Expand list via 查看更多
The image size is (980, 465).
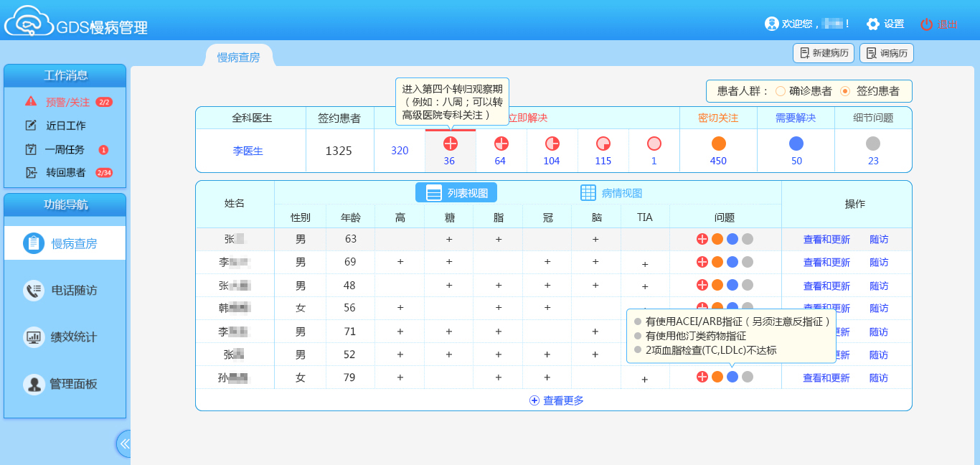(x=556, y=400)
